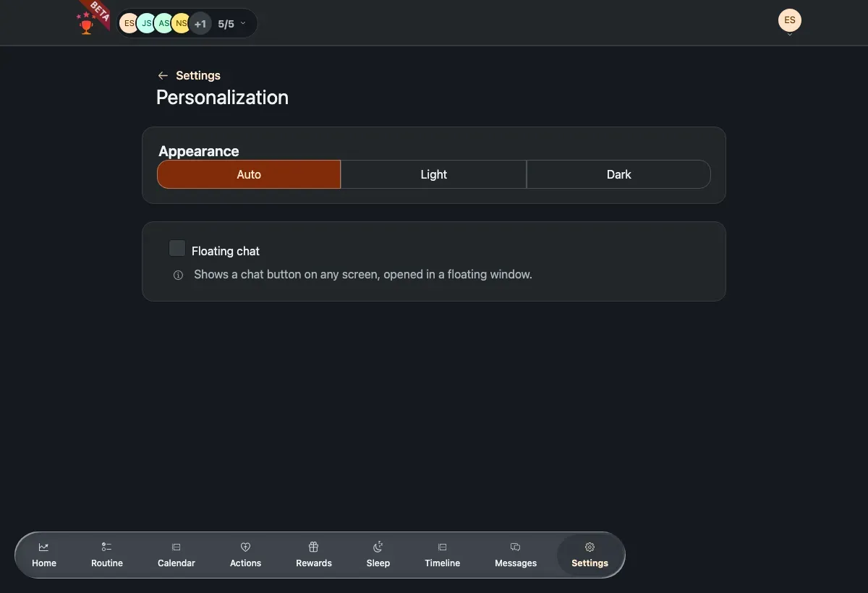This screenshot has width=868, height=593.
Task: Select Auto appearance mode
Action: pyautogui.click(x=249, y=174)
